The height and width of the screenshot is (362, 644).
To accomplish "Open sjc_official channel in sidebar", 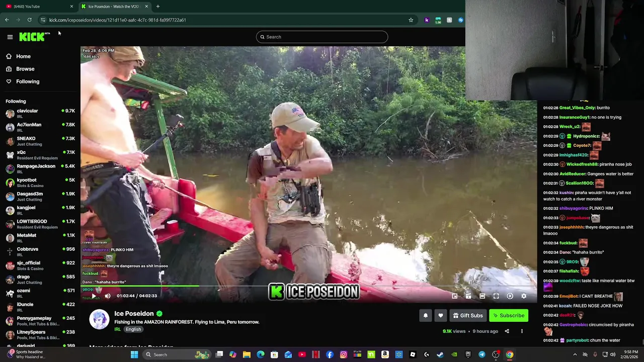I will tap(40, 265).
